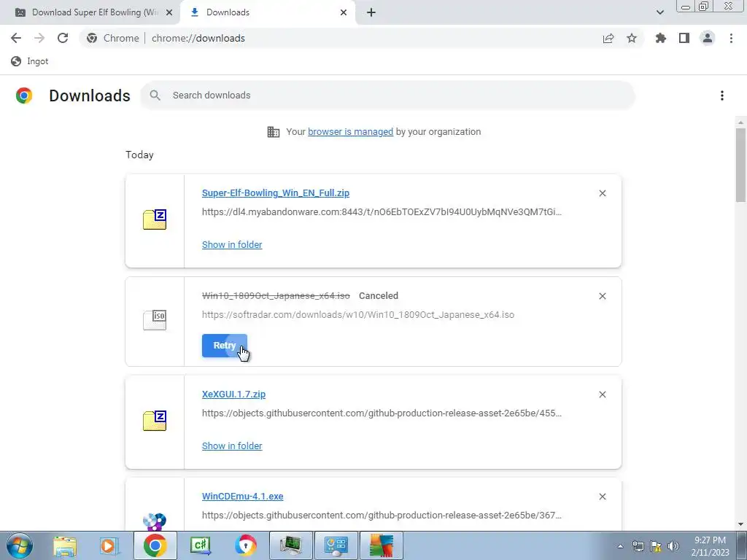Click the search magnifier icon
Image resolution: width=747 pixels, height=560 pixels.
(155, 96)
